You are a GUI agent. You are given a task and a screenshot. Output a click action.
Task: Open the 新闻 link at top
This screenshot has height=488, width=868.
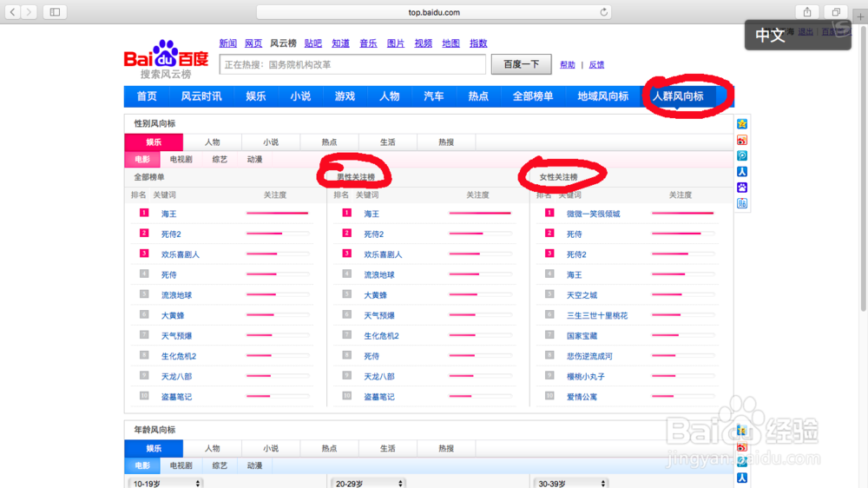[x=228, y=43]
